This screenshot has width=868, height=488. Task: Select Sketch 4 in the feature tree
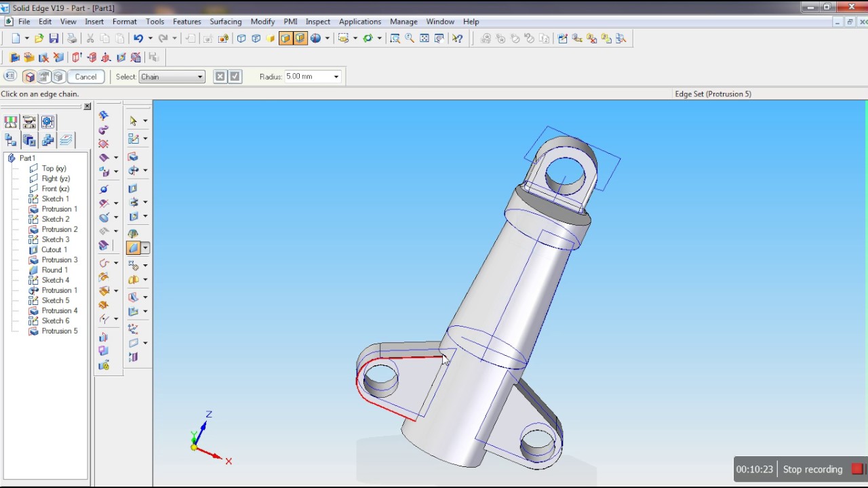[56, 280]
